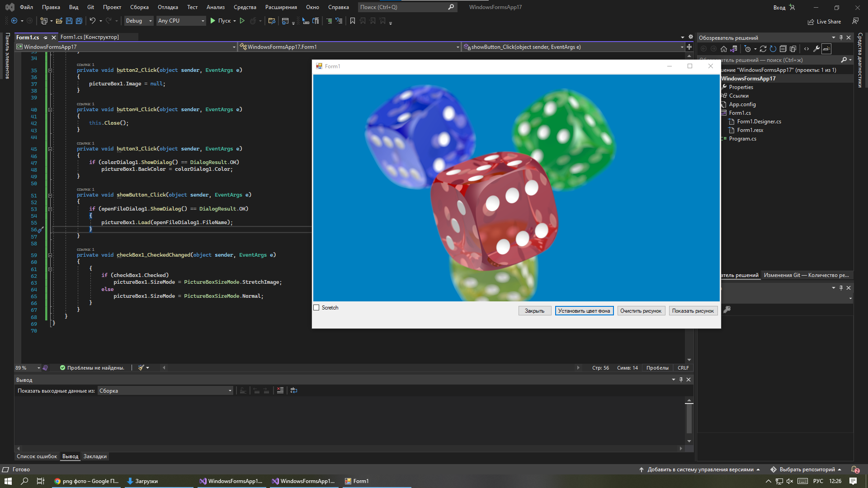This screenshot has width=868, height=488.
Task: Open the Сборка menu
Action: (x=139, y=7)
